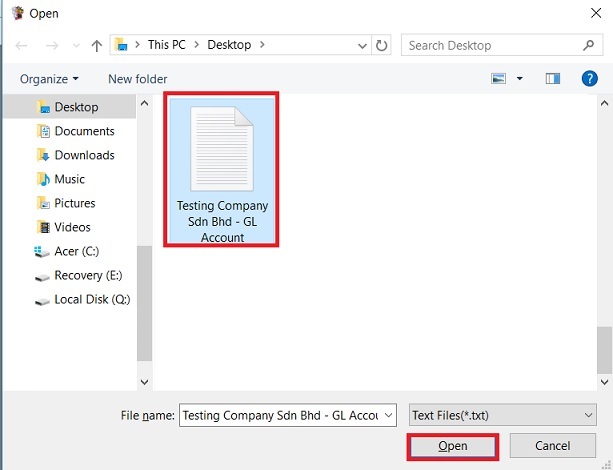613x470 pixels.
Task: Click the 'Testing Company Sdn Bhd - GL Account' file name
Action: pos(222,221)
